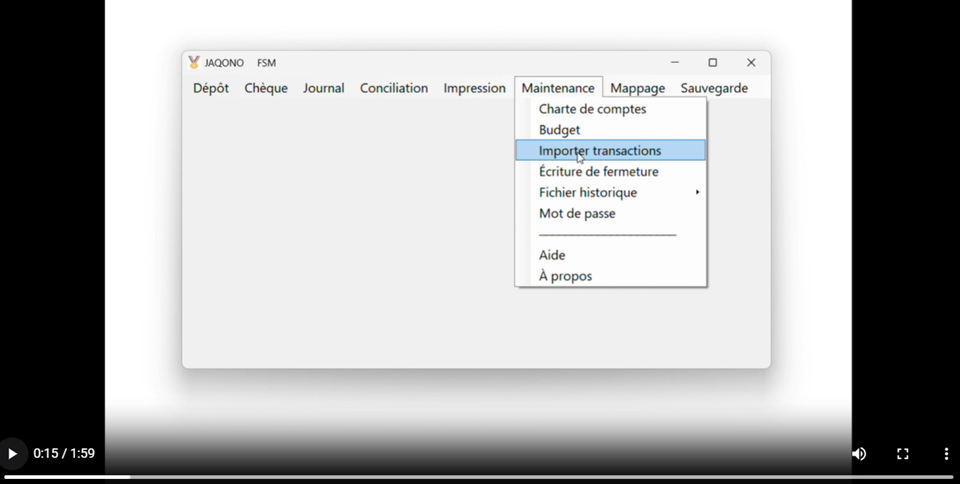Choose Écriture de fermeture

pos(598,172)
